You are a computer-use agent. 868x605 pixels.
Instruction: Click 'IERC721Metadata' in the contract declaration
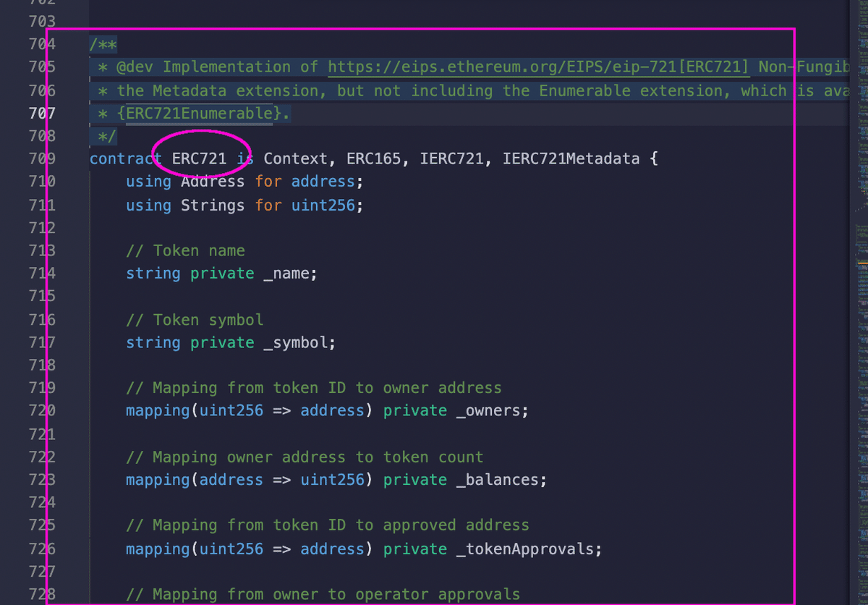(x=571, y=158)
